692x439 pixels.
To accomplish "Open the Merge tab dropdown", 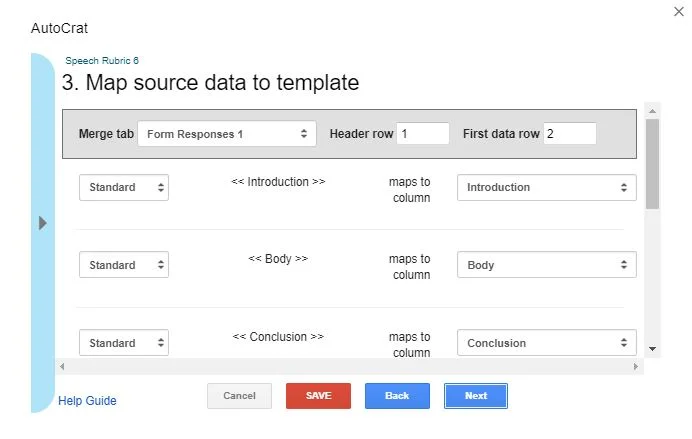I will (x=227, y=134).
